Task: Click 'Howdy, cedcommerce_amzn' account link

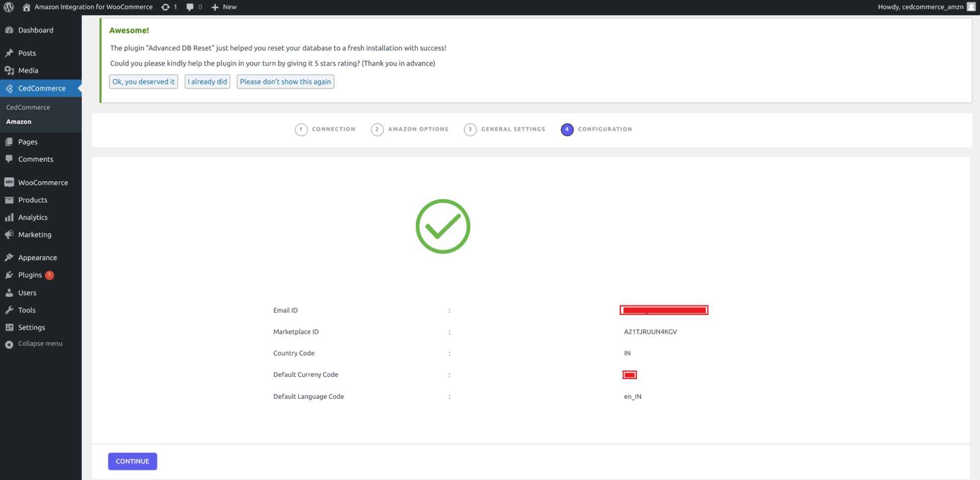Action: [x=920, y=7]
